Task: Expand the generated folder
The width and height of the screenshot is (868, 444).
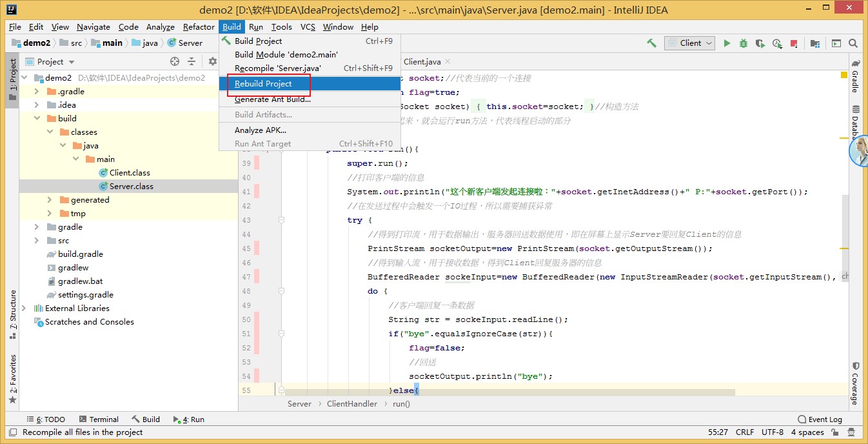Action: 50,199
